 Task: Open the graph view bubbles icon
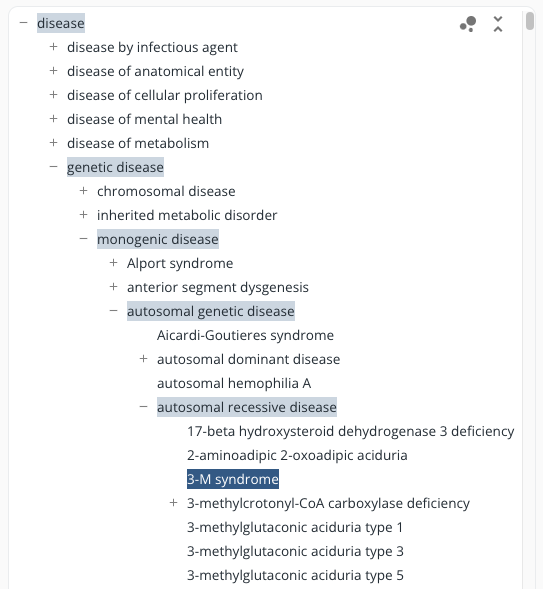[468, 24]
